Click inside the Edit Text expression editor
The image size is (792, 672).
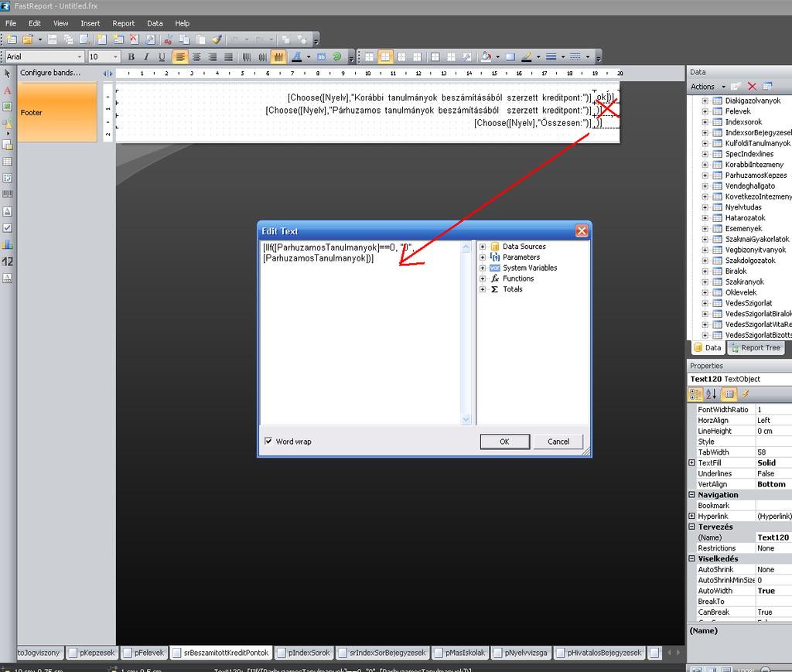click(x=360, y=333)
